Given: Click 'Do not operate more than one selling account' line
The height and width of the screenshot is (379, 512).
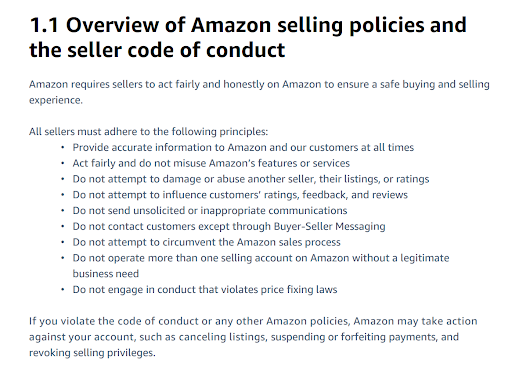Looking at the screenshot, I should [x=261, y=258].
